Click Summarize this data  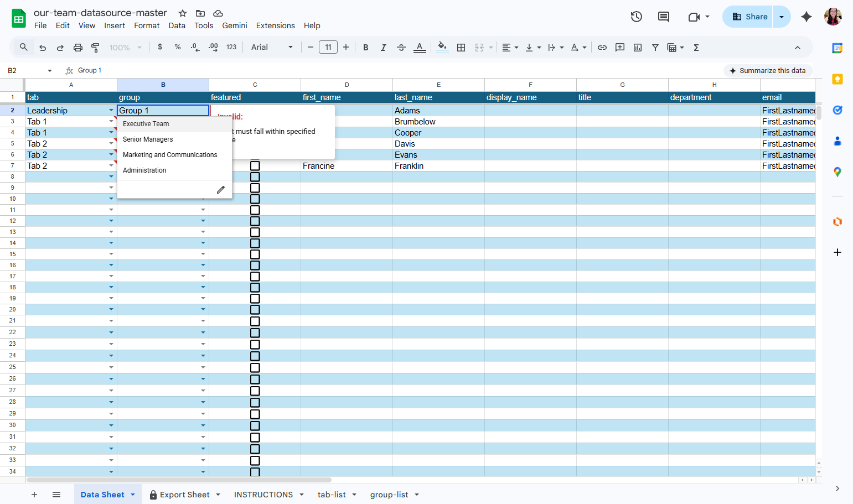pos(768,71)
